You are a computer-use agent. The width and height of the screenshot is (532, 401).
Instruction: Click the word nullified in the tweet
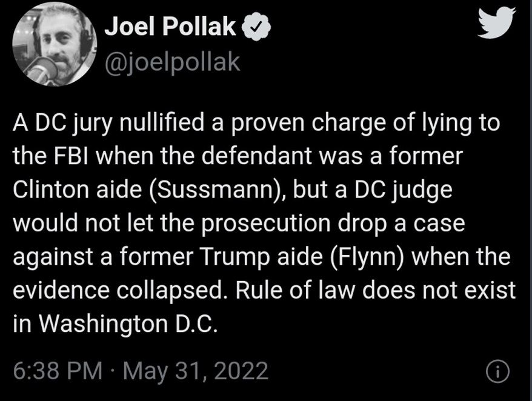162,122
